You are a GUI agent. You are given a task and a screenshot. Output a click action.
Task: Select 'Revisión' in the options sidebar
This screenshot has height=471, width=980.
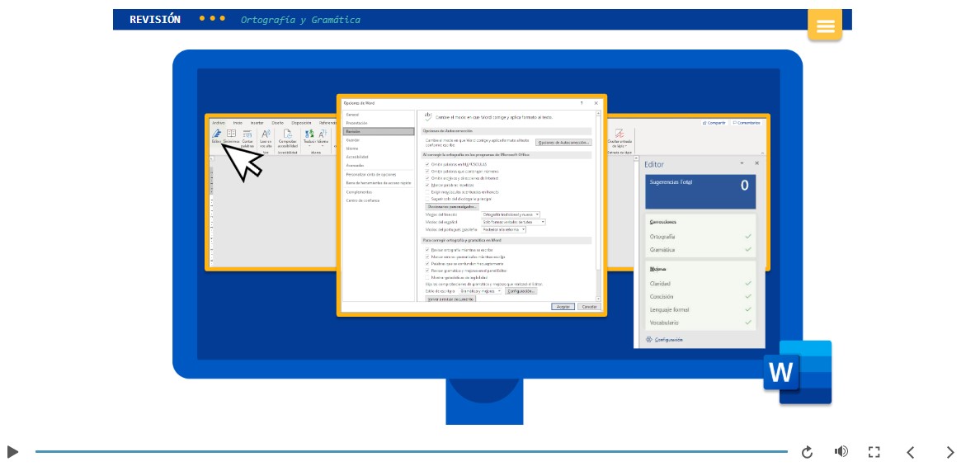pyautogui.click(x=366, y=131)
